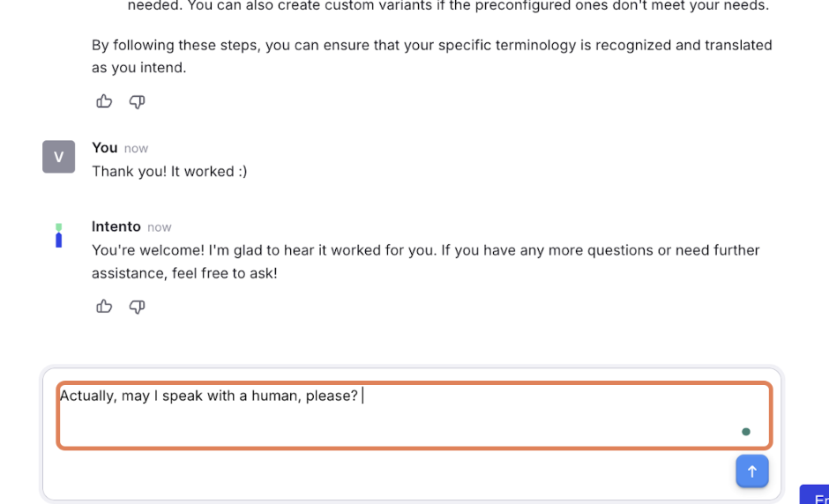Focus the message input field

point(414,416)
